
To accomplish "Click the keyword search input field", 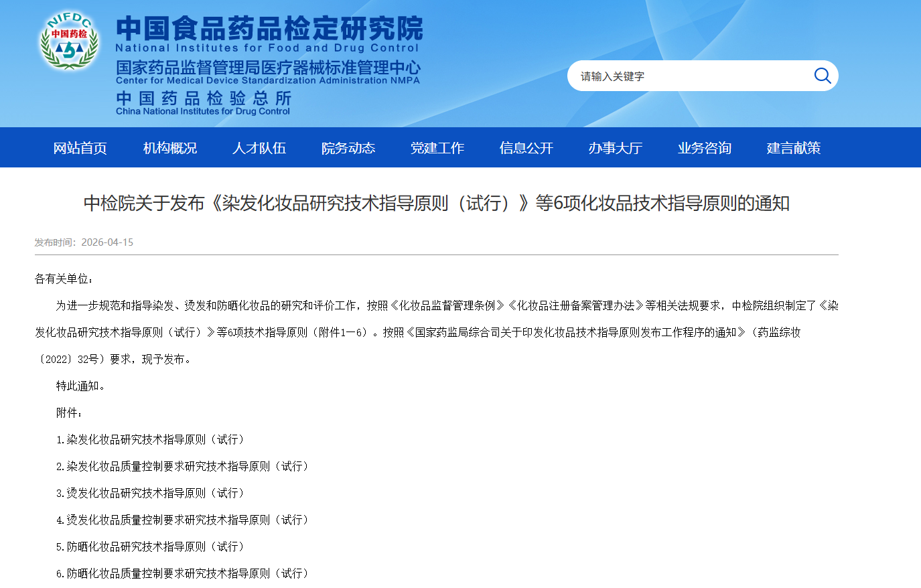I will click(x=690, y=76).
